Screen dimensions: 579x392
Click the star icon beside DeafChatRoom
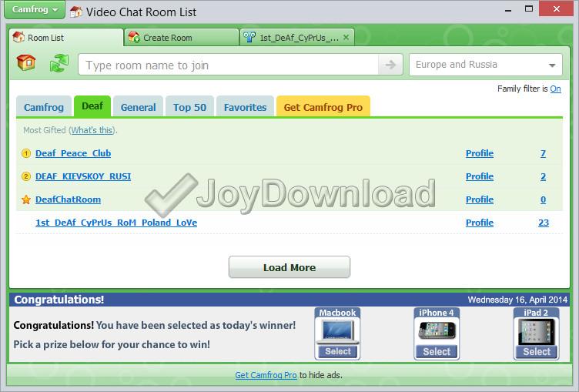26,199
